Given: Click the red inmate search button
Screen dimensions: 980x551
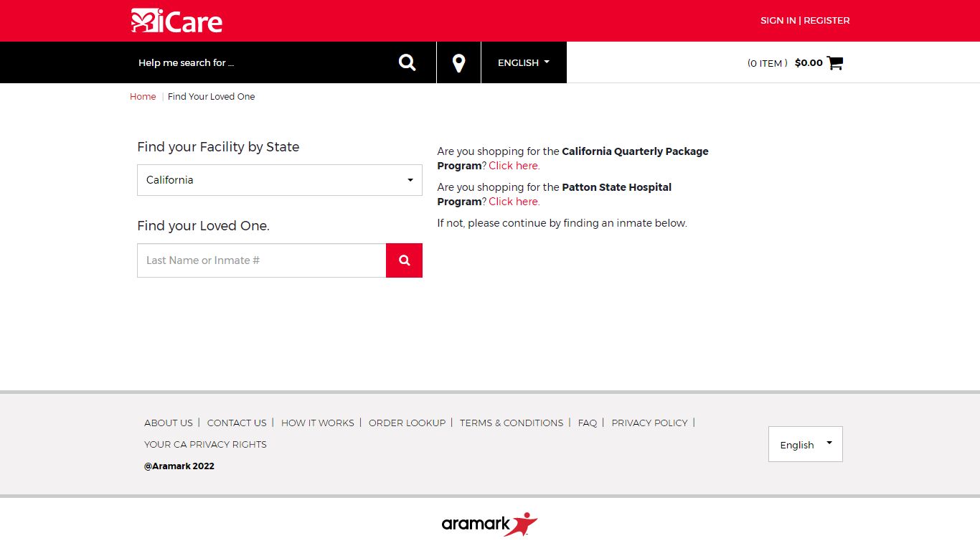Looking at the screenshot, I should (404, 260).
